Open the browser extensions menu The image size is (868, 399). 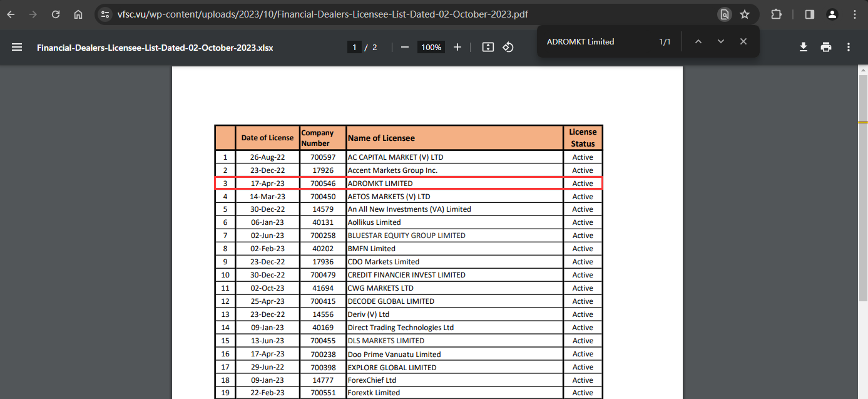click(777, 14)
